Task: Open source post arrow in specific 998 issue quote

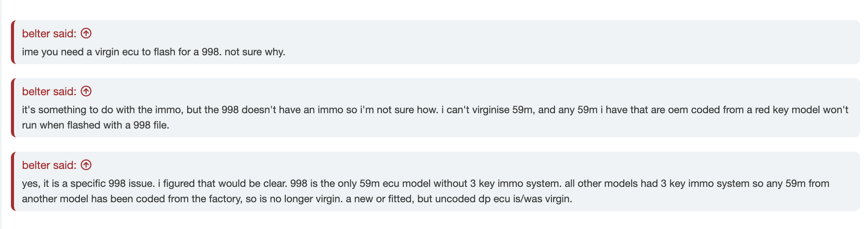Action: [x=86, y=165]
